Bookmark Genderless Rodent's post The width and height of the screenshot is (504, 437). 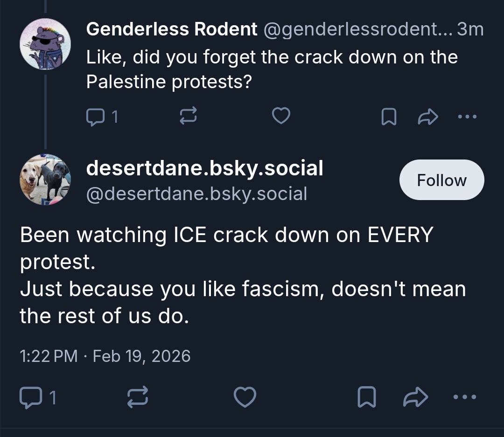click(389, 117)
